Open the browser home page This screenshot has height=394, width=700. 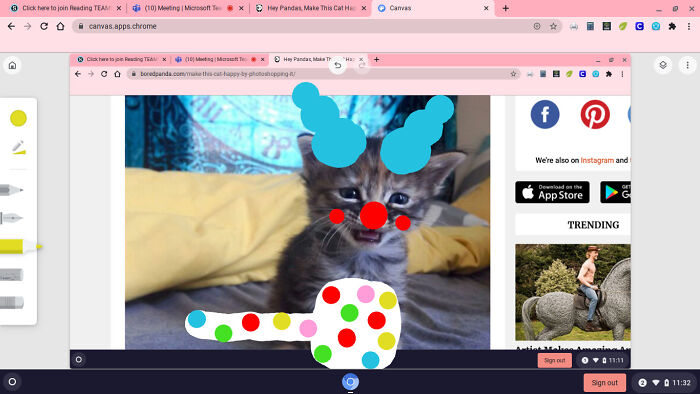60,26
